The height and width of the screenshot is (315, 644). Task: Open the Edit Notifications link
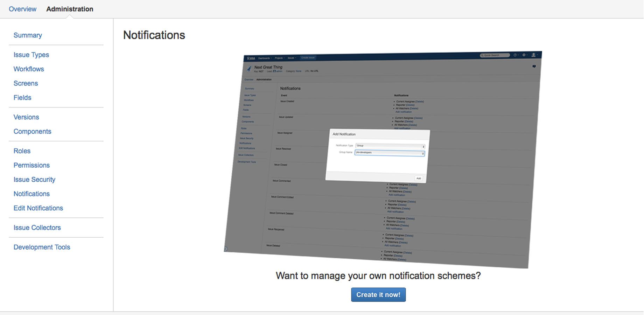pyautogui.click(x=38, y=208)
